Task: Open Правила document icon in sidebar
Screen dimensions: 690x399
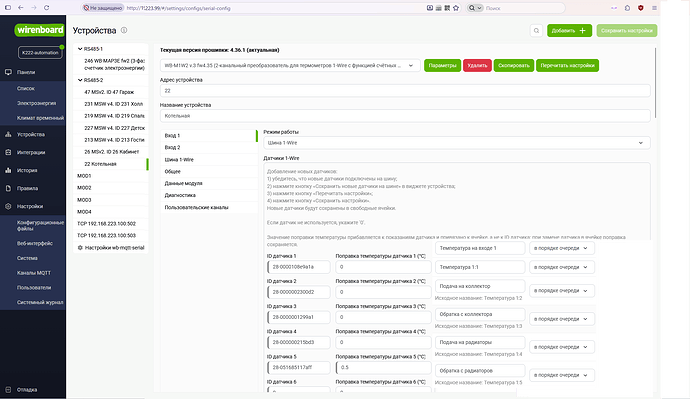Action: coord(8,188)
